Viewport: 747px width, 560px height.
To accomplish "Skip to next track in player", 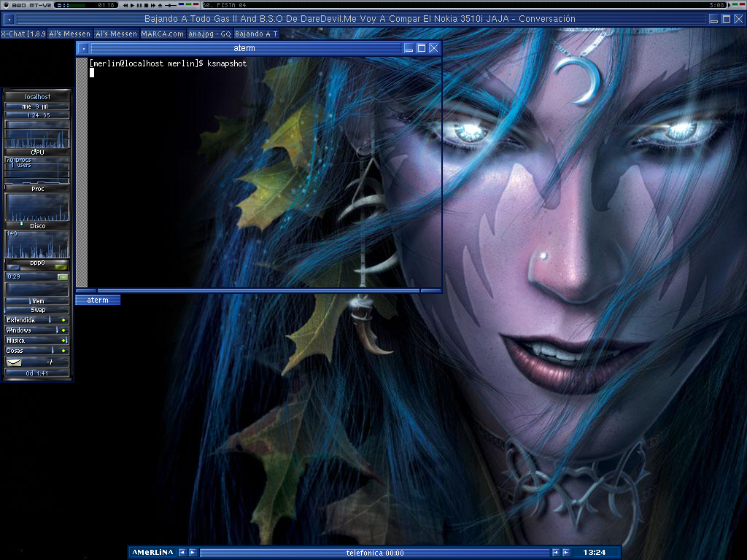I will (153, 5).
